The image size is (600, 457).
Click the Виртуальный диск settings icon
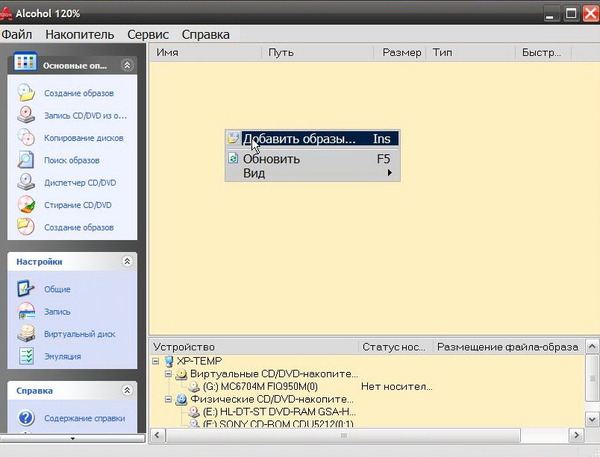click(x=26, y=334)
